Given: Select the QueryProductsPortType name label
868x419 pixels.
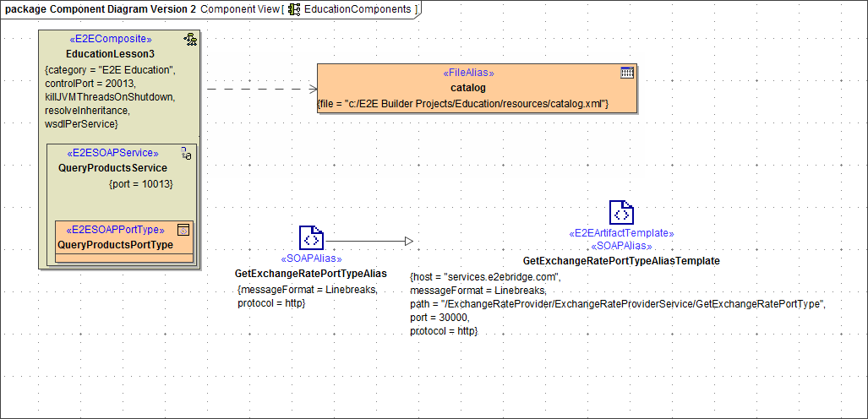Looking at the screenshot, I should [x=115, y=245].
